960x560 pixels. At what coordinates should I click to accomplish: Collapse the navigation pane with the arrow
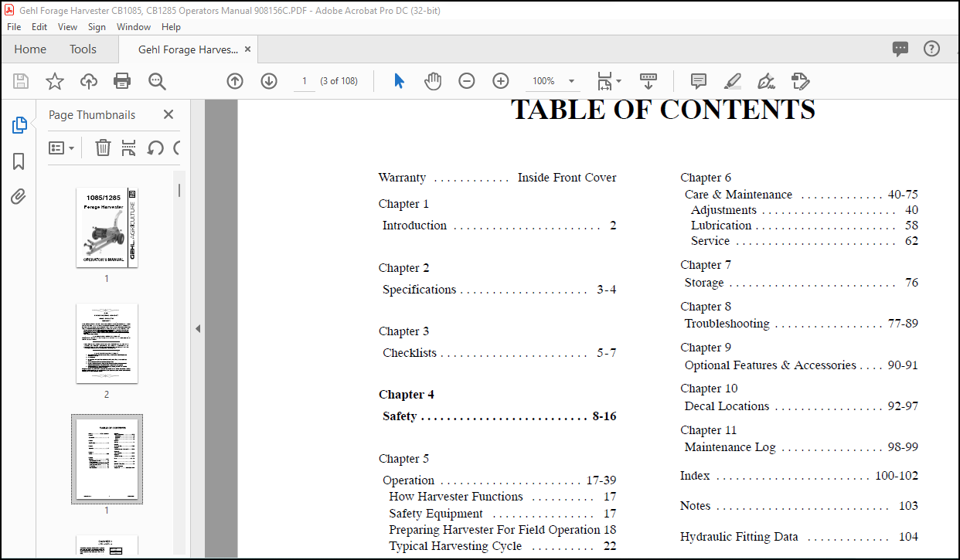198,329
